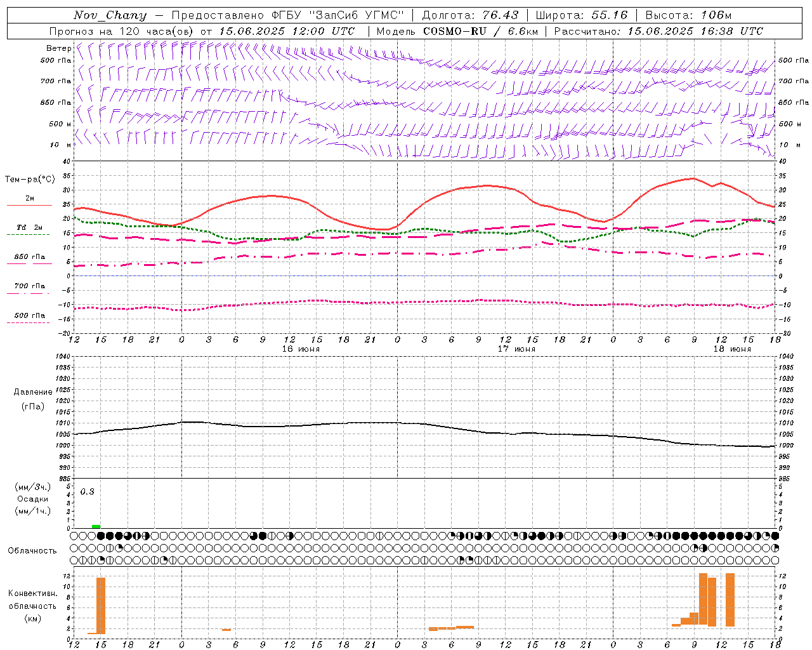Click the "(мм/1ч.)" precipitation unit label
This screenshot has height=650, width=812.
32,511
